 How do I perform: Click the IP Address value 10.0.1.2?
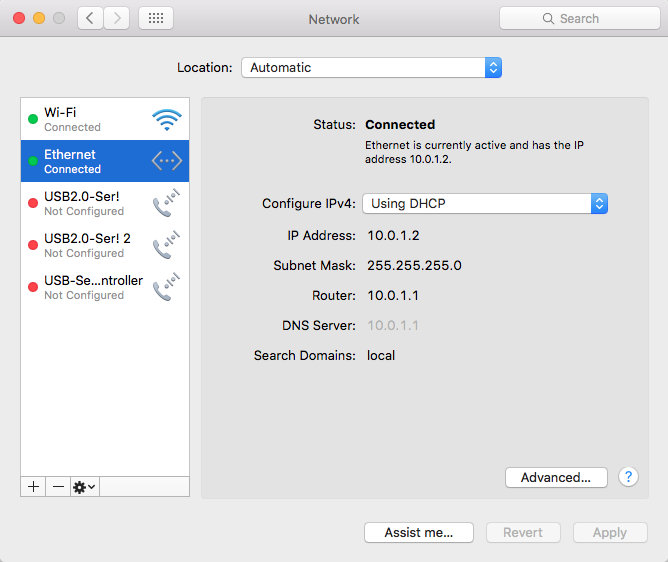[x=394, y=236]
